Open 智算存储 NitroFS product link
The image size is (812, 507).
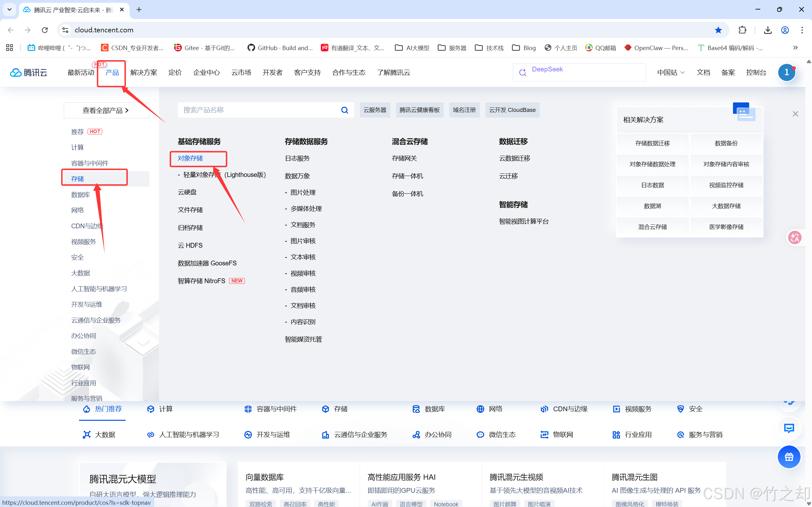click(201, 281)
